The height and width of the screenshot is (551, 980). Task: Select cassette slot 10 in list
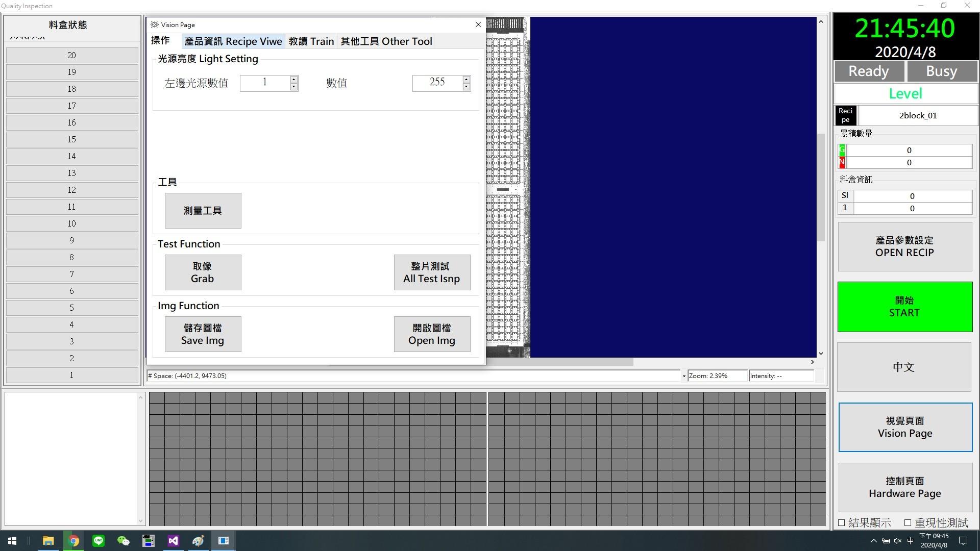(x=71, y=223)
